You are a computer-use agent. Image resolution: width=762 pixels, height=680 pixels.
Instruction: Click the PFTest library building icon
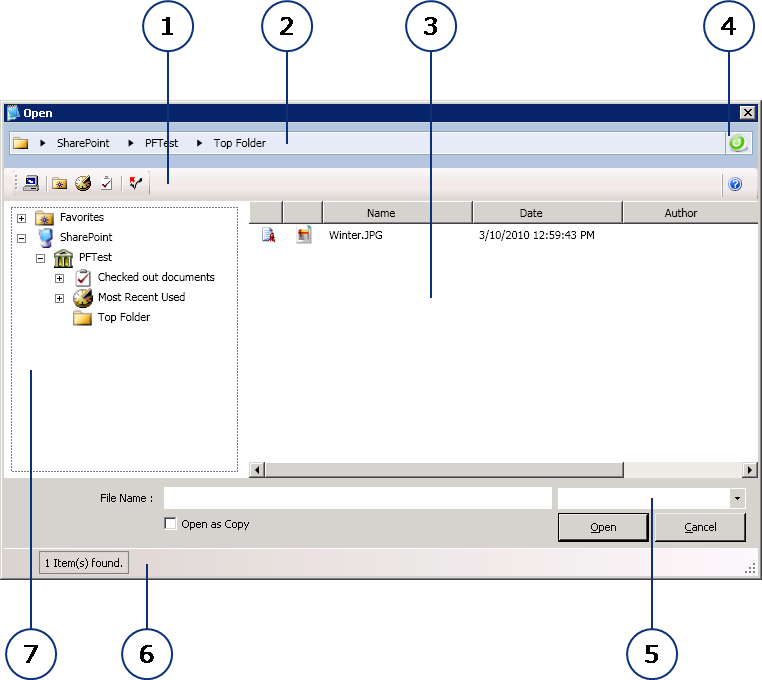pyautogui.click(x=63, y=258)
